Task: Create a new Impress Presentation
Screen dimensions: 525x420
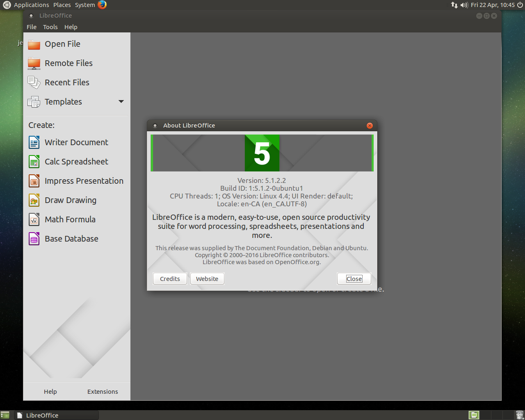Action: (84, 181)
